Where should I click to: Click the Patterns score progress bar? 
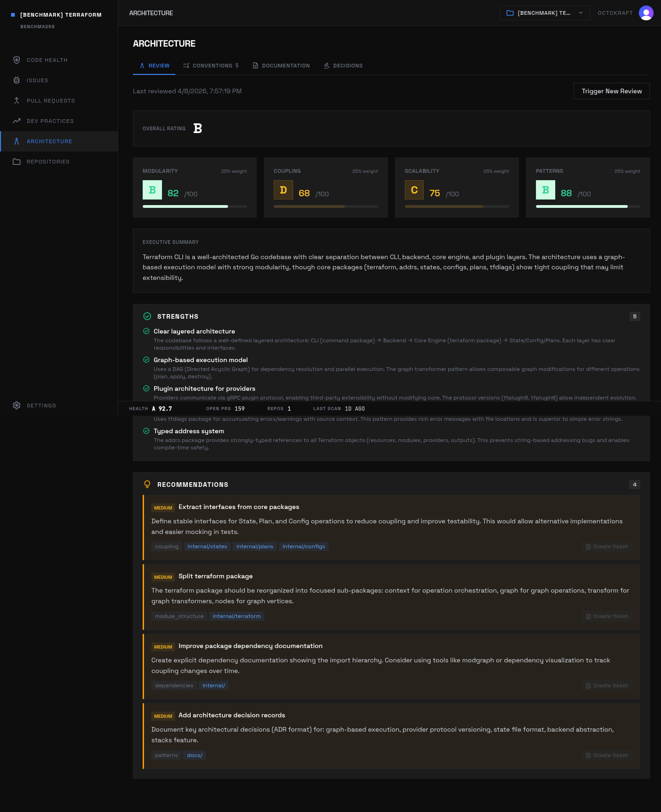[x=588, y=206]
